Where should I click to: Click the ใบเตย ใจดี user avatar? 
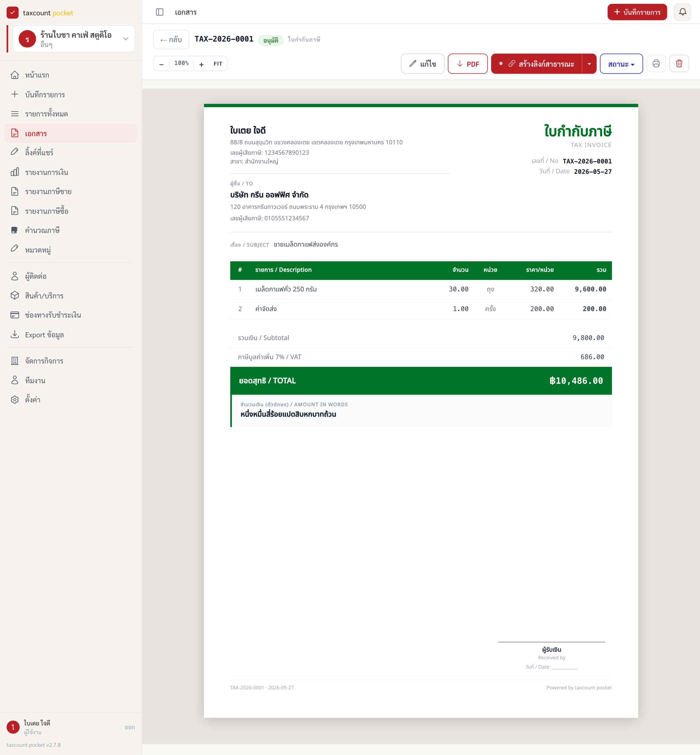13,727
